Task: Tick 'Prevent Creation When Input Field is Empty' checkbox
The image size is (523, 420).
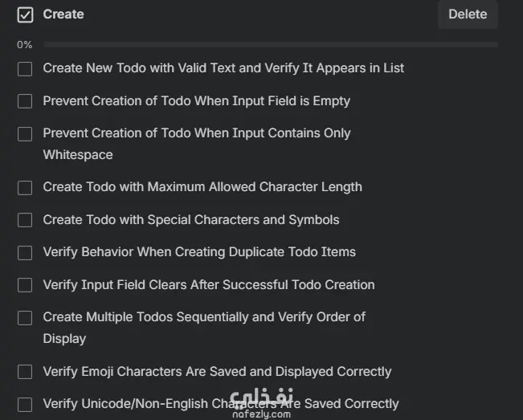Action: [25, 101]
